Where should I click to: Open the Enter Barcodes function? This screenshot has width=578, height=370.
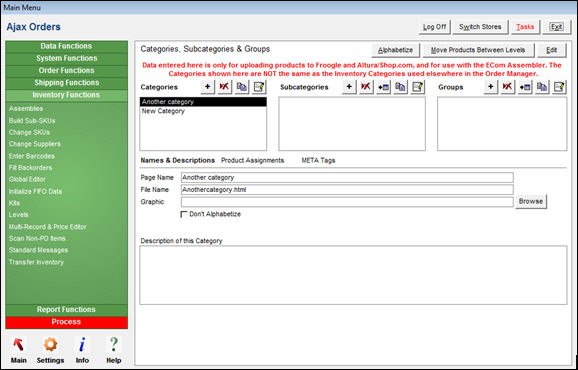tap(32, 156)
